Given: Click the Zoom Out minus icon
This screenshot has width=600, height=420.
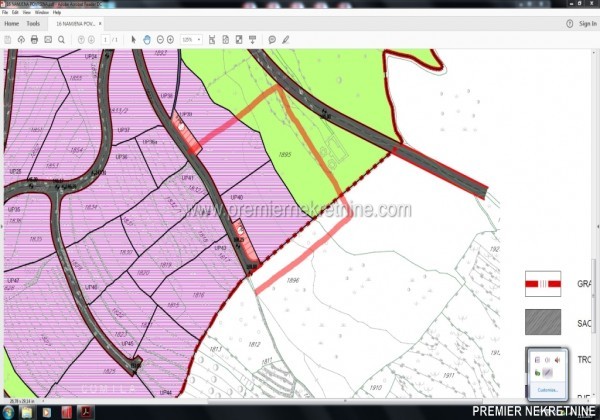Looking at the screenshot, I should click(x=159, y=39).
